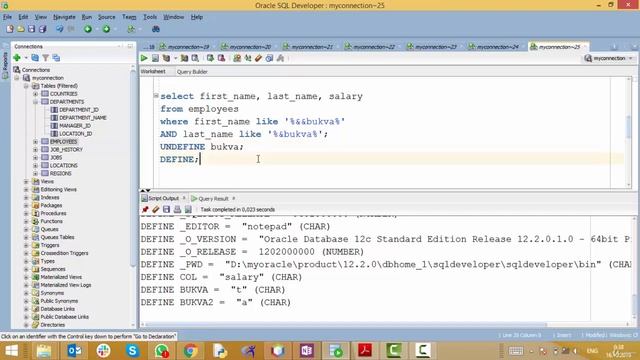
Task: Click the Undo icon in main toolbar
Action: pos(60,29)
